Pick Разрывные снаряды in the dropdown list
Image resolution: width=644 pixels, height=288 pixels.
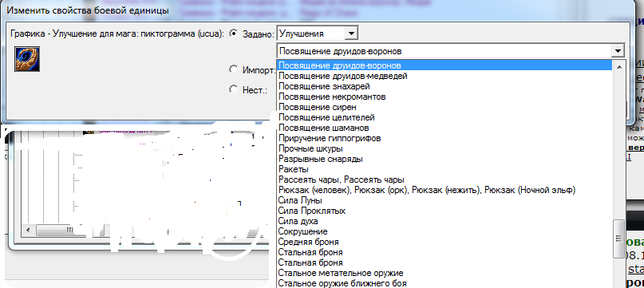pyautogui.click(x=444, y=159)
